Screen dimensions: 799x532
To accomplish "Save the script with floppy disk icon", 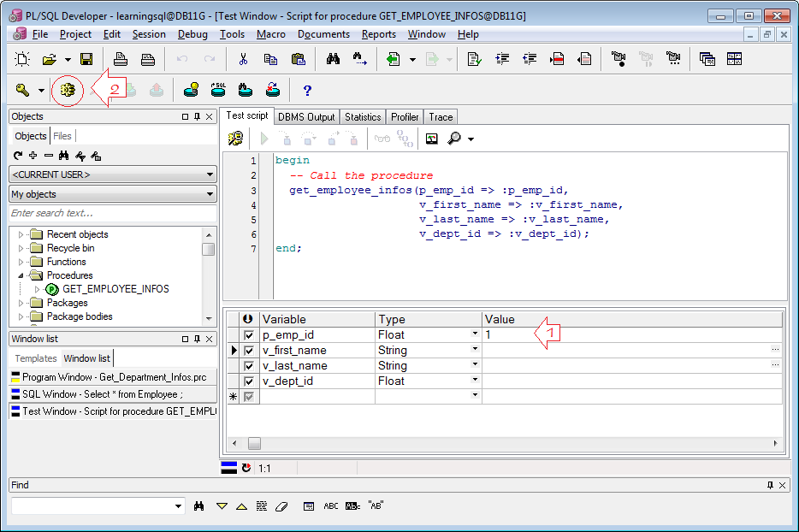I will tap(86, 59).
